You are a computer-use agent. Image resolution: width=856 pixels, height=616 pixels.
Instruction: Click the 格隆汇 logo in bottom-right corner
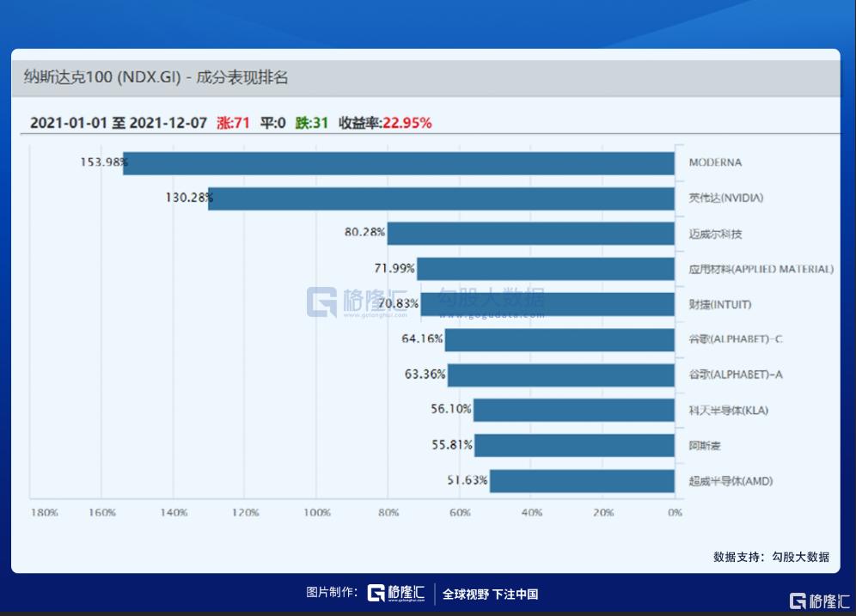point(819,601)
